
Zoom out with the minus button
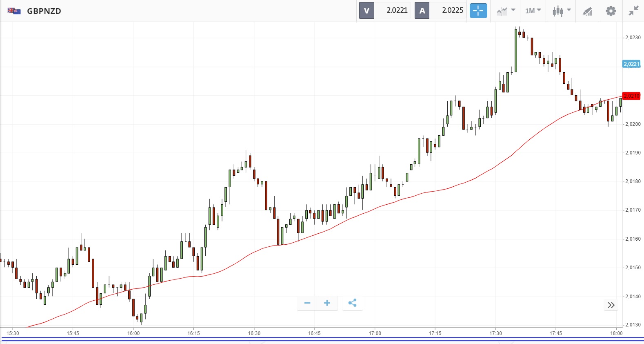coord(307,303)
